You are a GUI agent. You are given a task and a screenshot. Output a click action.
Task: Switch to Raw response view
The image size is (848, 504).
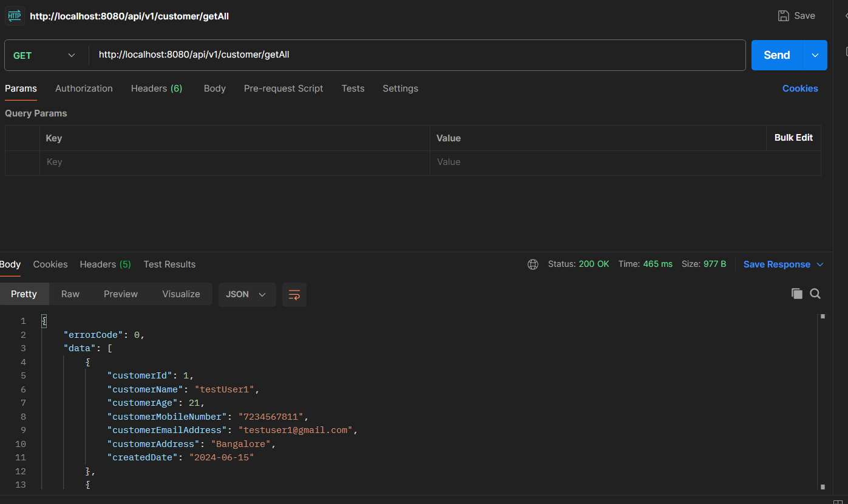70,294
